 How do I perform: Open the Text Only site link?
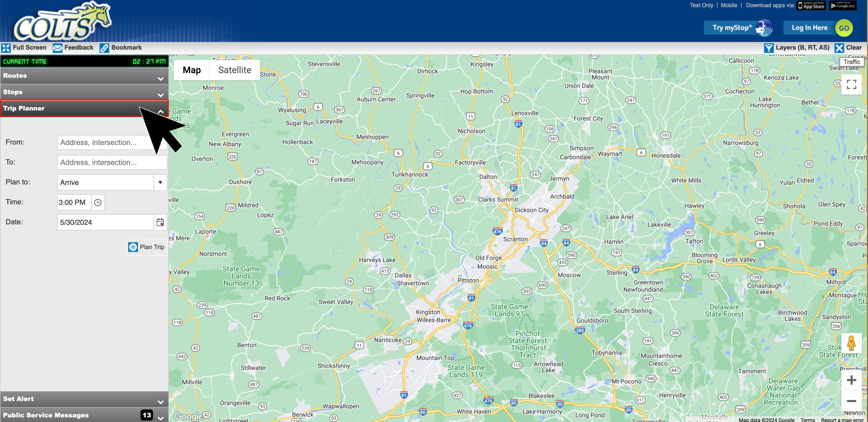point(702,5)
